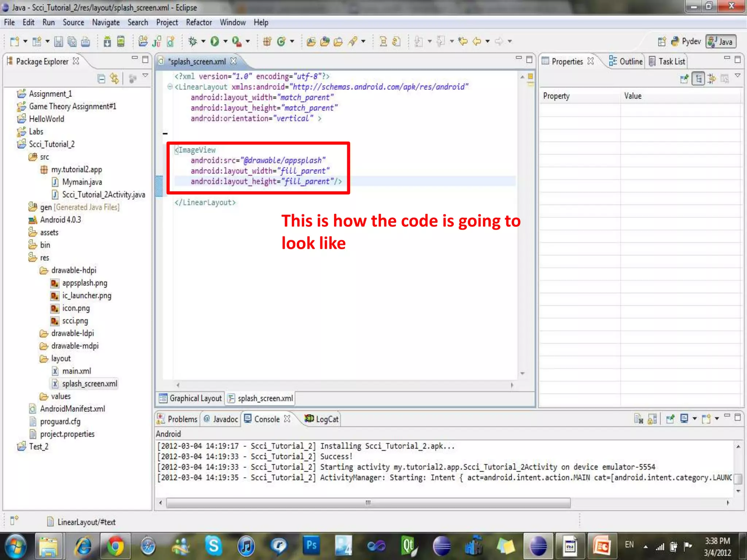Viewport: 747px width, 560px height.
Task: Toggle Show Advanced Properties in Properties view
Action: tap(712, 78)
